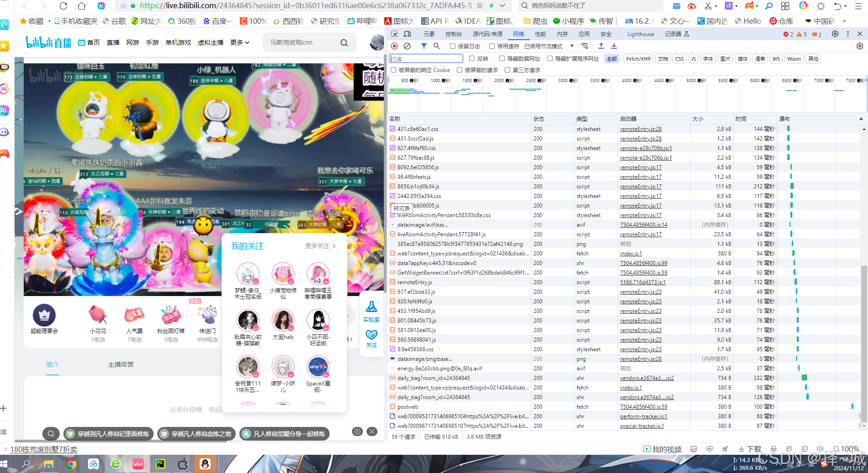The image size is (868, 473).
Task: Open File Explorer from the taskbar
Action: click(x=48, y=464)
